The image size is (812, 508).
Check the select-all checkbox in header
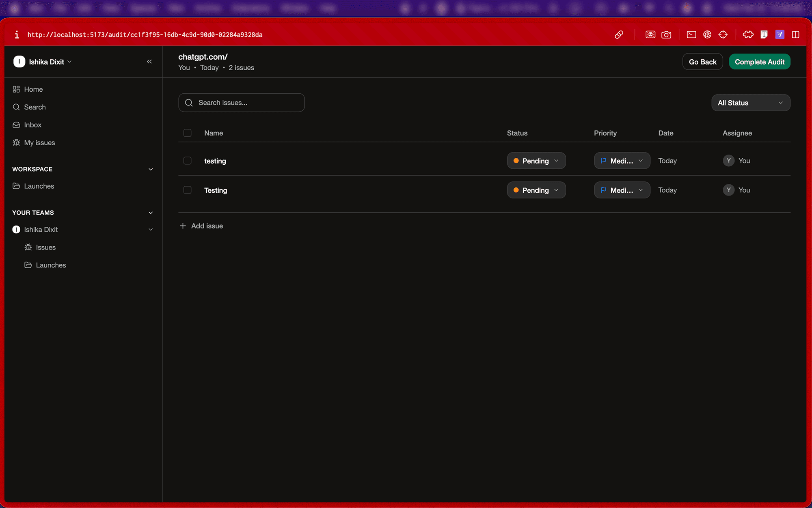click(187, 133)
